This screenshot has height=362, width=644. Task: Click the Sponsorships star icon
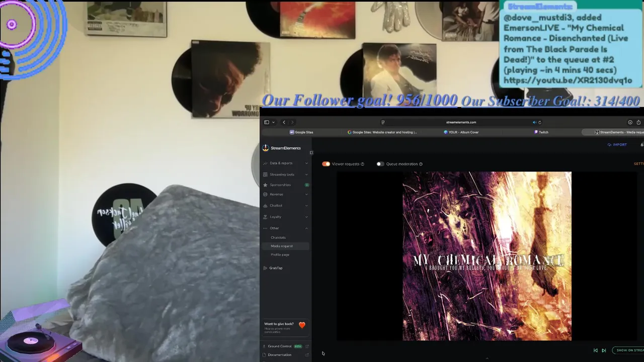(x=265, y=185)
